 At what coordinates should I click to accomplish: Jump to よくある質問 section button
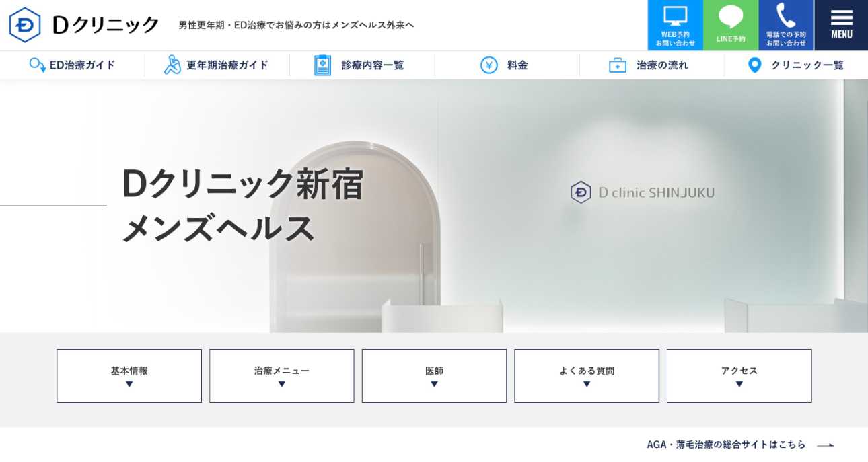[587, 376]
